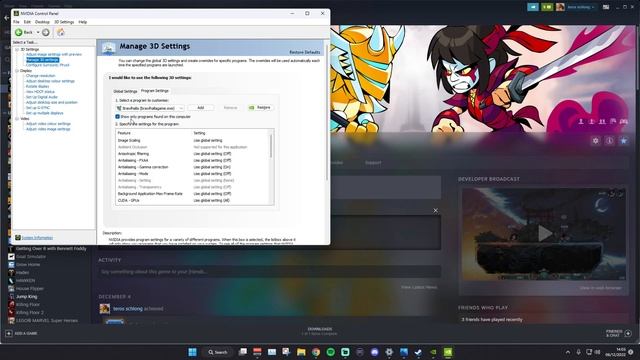Open Adjust video image settings
Viewport: 640px width, 360px height.
tap(48, 129)
